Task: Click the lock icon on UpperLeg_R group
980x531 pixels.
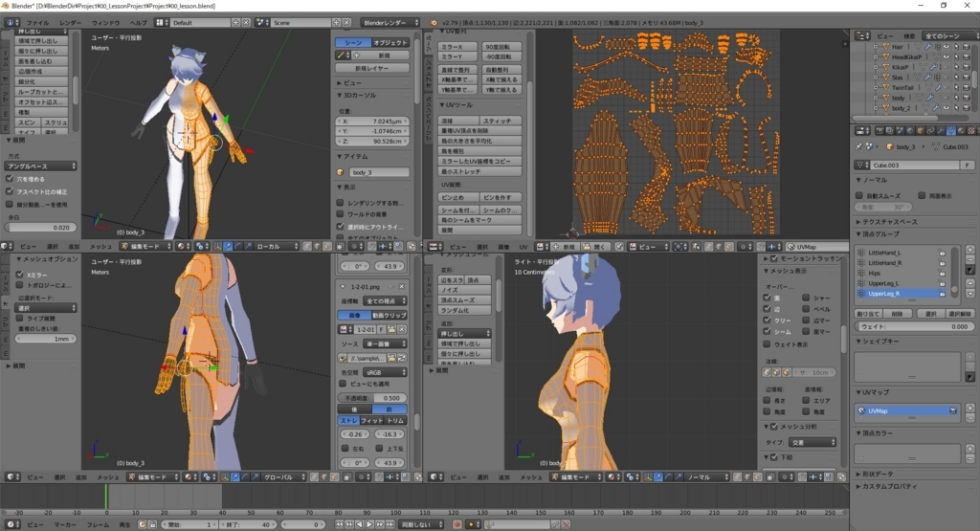Action: coord(942,294)
